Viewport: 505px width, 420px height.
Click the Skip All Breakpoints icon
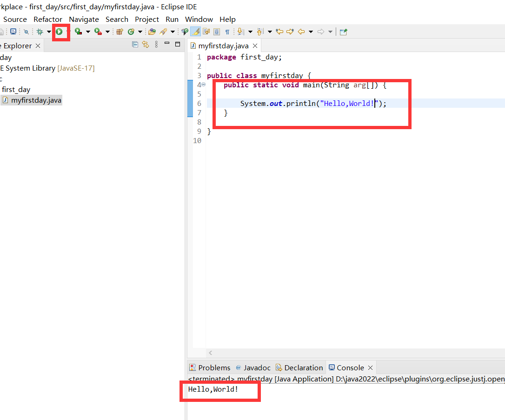point(27,32)
